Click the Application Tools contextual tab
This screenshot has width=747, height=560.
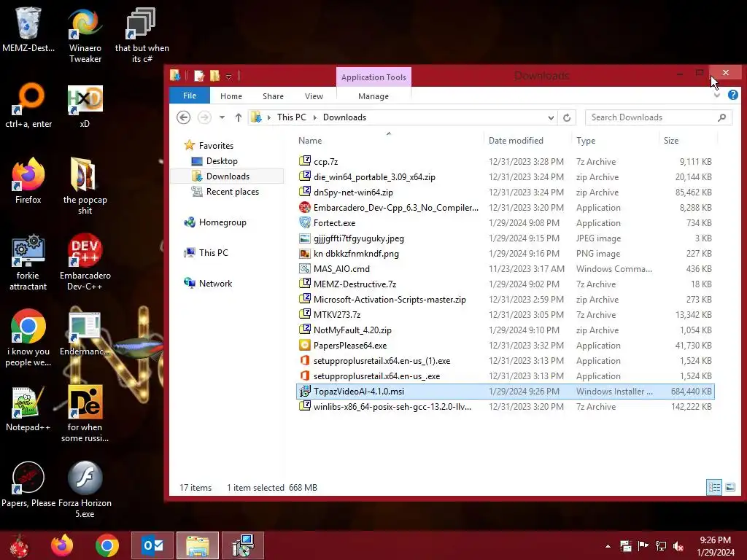coord(373,77)
